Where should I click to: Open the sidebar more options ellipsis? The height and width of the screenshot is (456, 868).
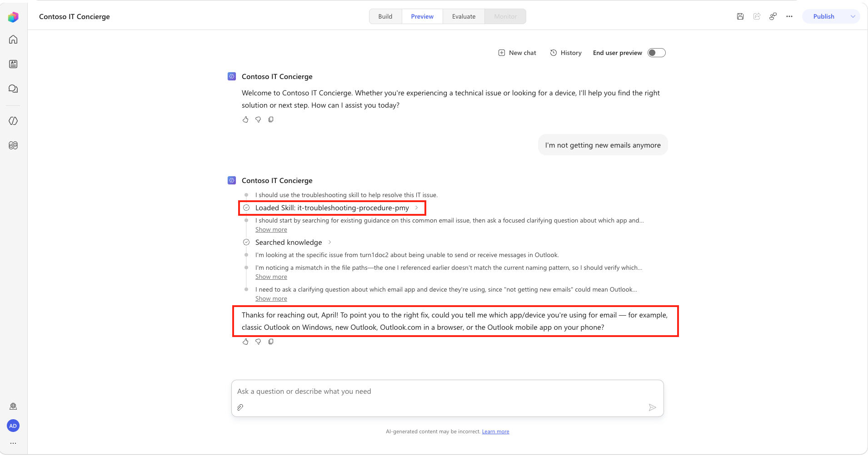pos(13,443)
